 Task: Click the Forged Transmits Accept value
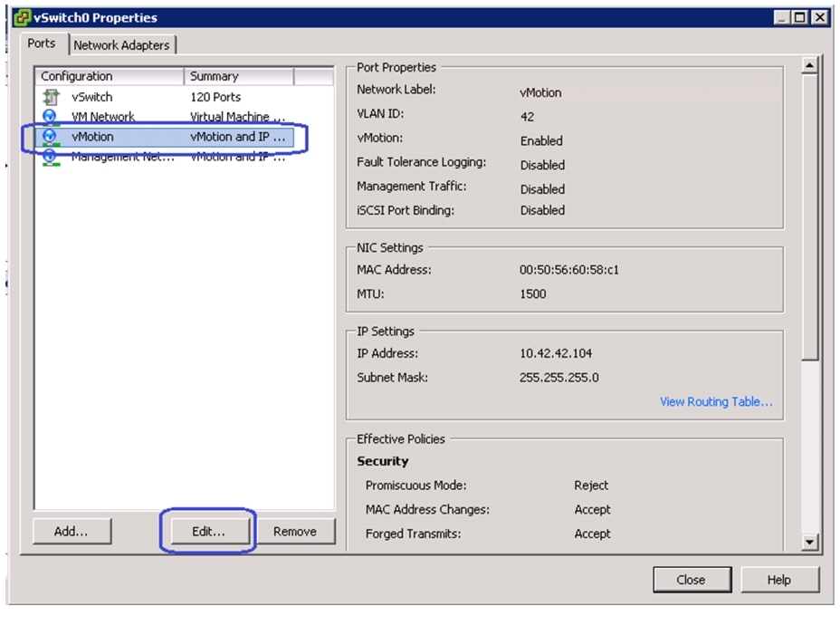pyautogui.click(x=593, y=534)
